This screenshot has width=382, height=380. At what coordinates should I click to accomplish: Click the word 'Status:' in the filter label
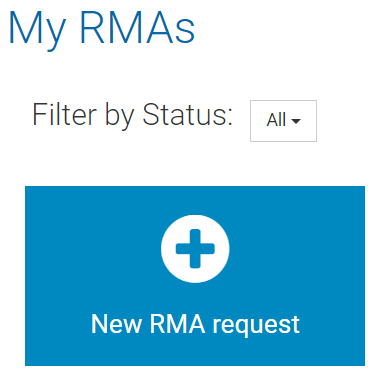coord(188,114)
